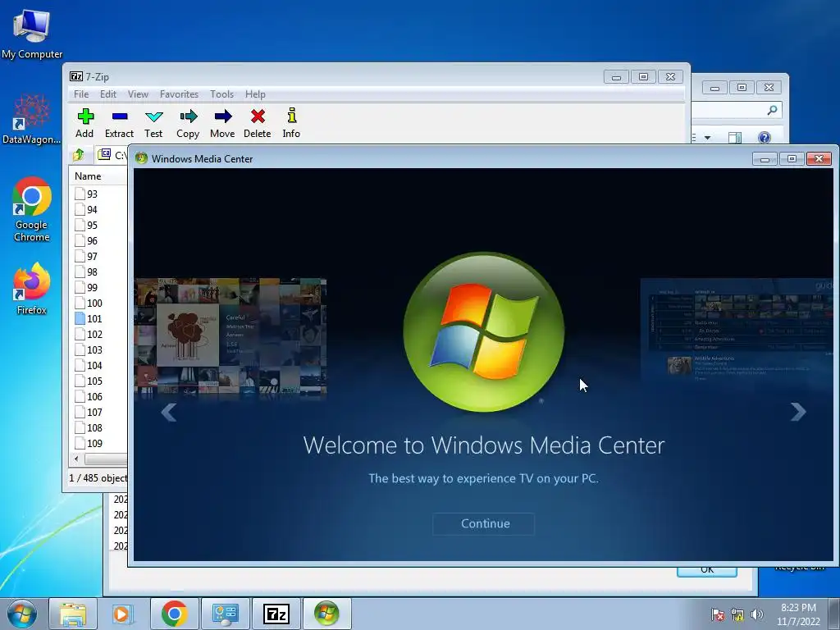
Task: Click the Add button in 7-Zip toolbar
Action: point(84,123)
